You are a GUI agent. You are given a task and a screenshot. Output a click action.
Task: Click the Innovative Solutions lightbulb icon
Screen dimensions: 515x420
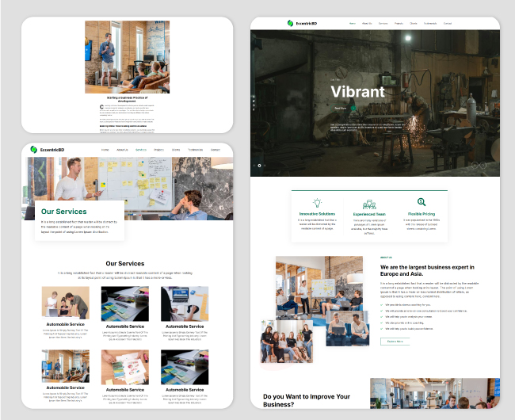(318, 203)
